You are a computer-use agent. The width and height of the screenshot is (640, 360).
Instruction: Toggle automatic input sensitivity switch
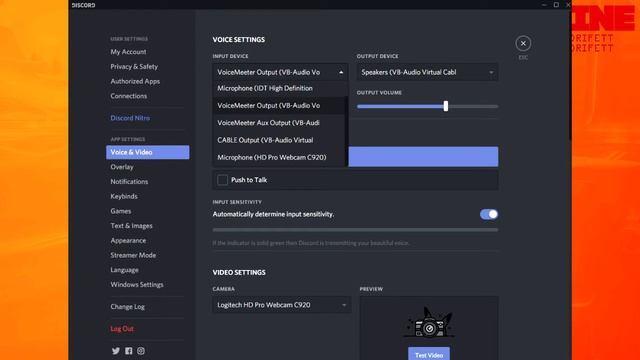coord(489,214)
